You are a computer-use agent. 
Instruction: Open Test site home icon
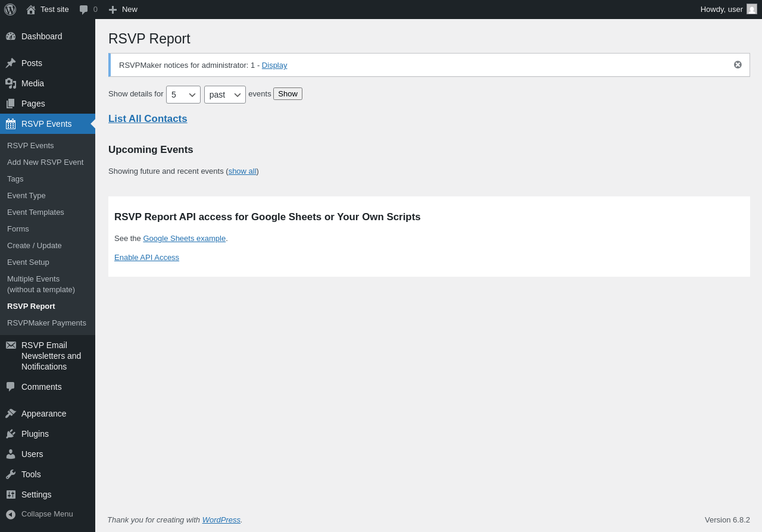[31, 10]
